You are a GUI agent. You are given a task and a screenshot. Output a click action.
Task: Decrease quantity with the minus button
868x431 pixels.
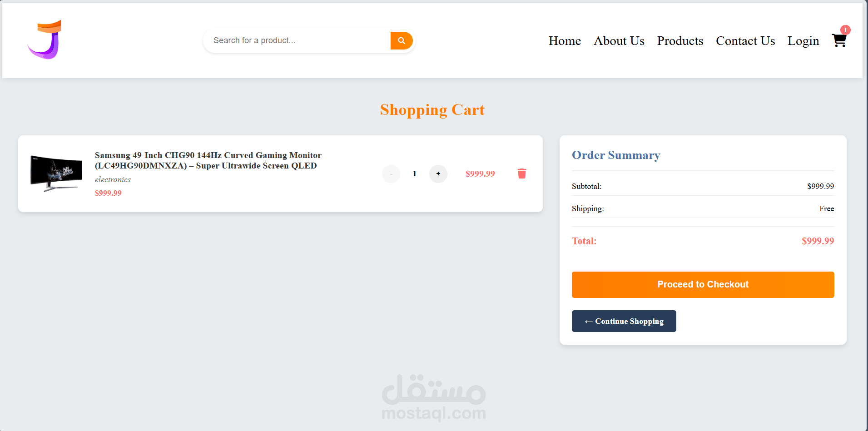pyautogui.click(x=391, y=173)
